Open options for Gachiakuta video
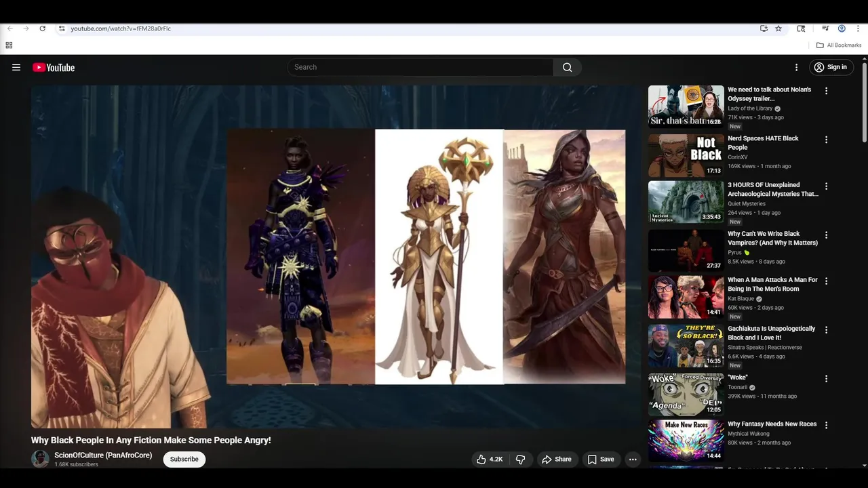 pos(826,329)
